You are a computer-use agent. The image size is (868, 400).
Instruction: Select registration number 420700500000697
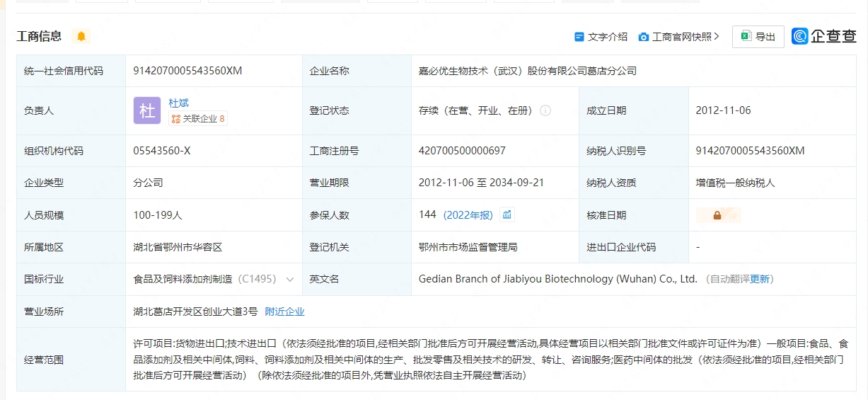[462, 151]
